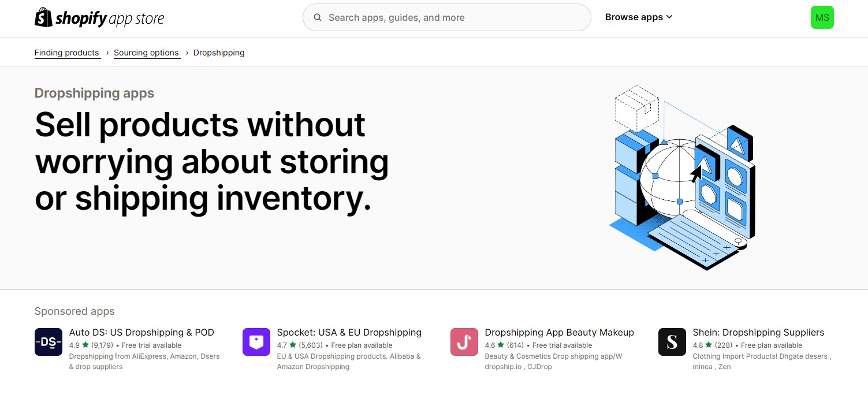Viewport: 868px width, 402px height.
Task: Go to the Sourcing options breadcrumb
Action: (146, 53)
